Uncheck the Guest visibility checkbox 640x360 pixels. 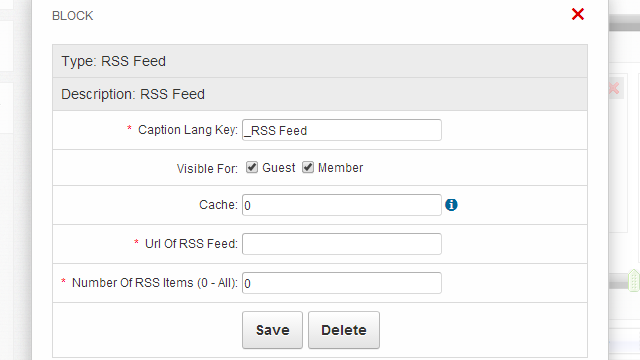252,167
